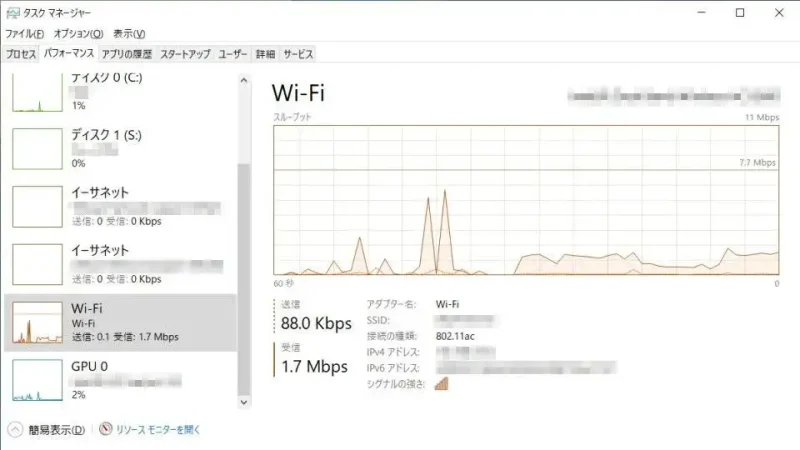Click the signal strength bars icon
Image resolution: width=800 pixels, height=450 pixels.
pyautogui.click(x=442, y=383)
